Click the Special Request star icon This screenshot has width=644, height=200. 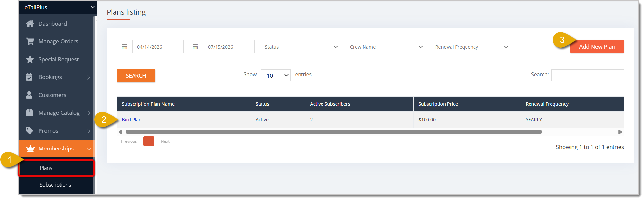click(30, 59)
